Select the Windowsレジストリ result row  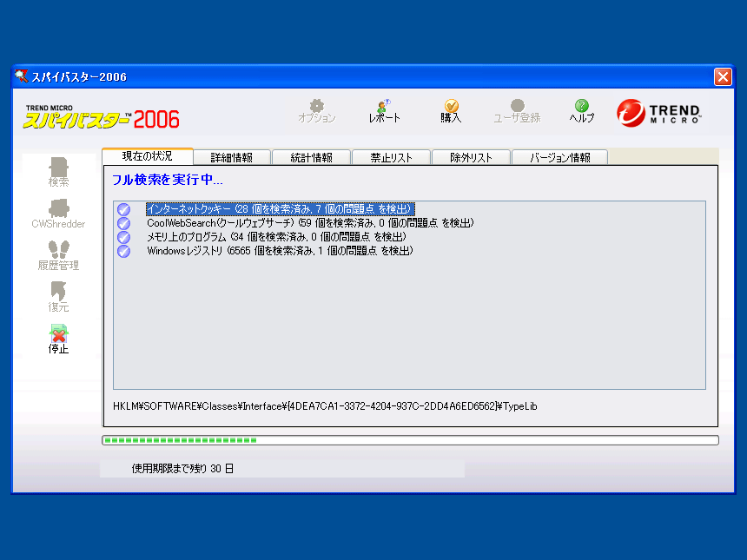pos(280,250)
